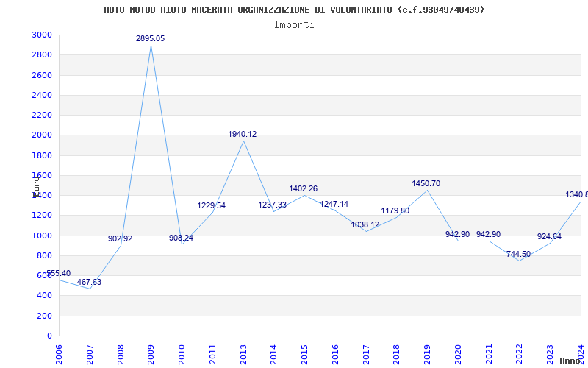Select year 2009 on the x-axis
This screenshot has height=368, width=588.
151,353
